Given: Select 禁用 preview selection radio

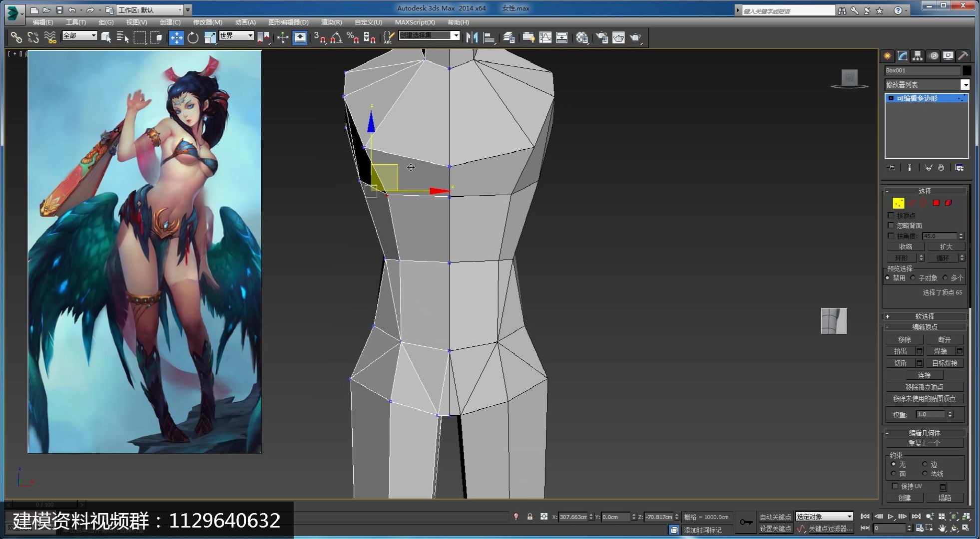Looking at the screenshot, I should (888, 277).
